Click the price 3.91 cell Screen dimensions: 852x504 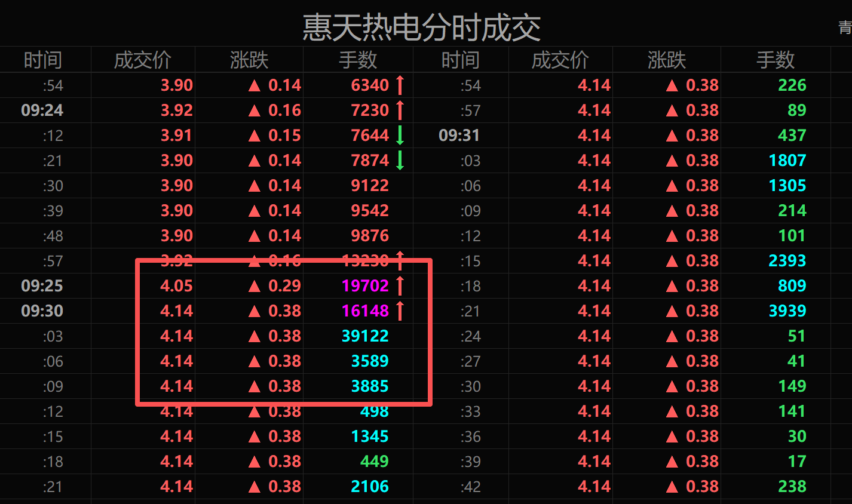177,136
